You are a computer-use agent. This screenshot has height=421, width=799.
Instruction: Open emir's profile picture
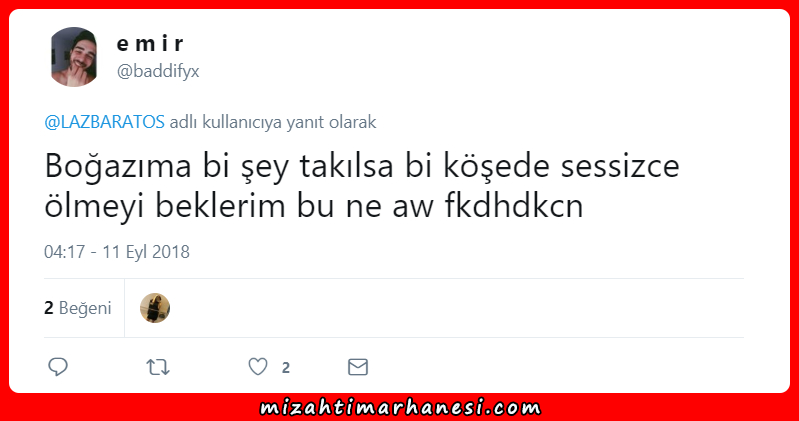(x=74, y=57)
